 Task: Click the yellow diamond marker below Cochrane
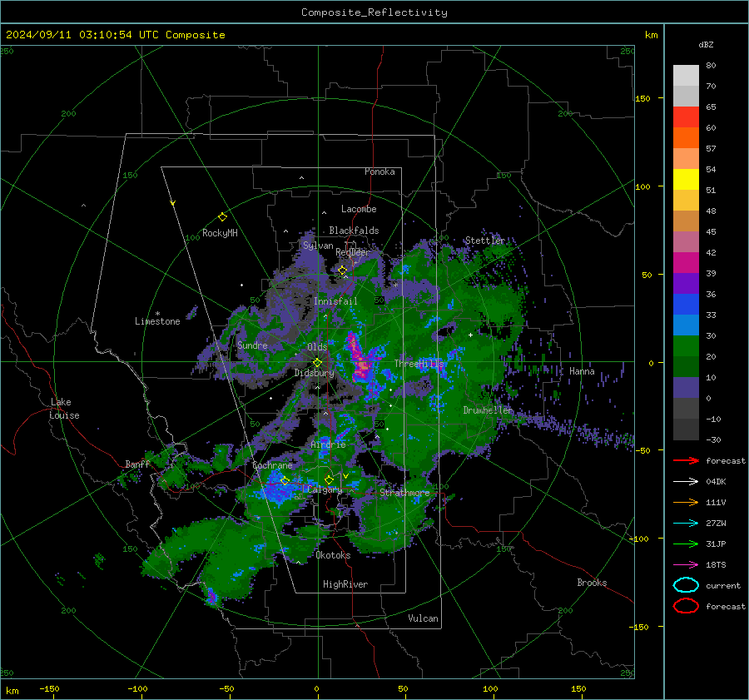pyautogui.click(x=285, y=480)
